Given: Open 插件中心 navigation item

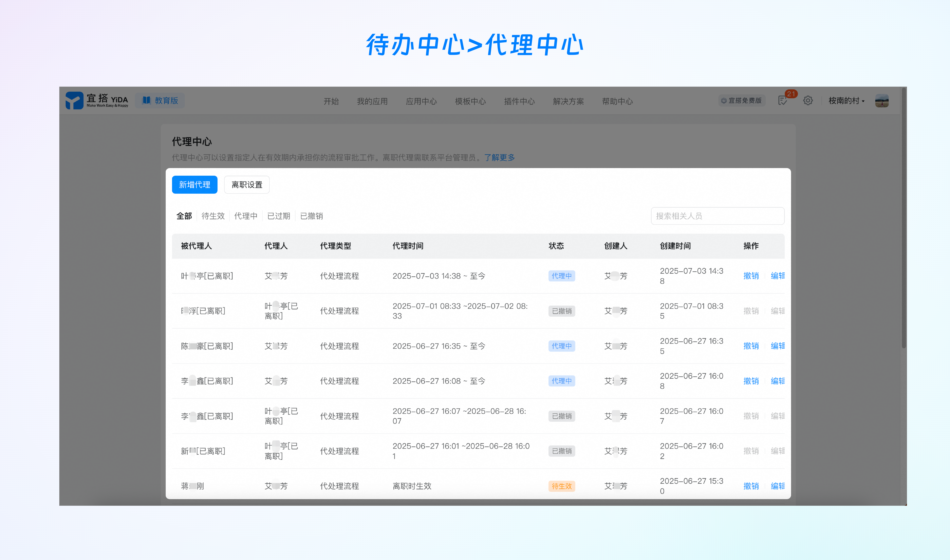Looking at the screenshot, I should (x=519, y=101).
